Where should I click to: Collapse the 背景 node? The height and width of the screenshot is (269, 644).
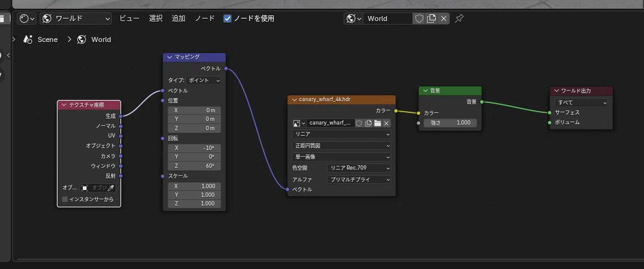point(425,91)
